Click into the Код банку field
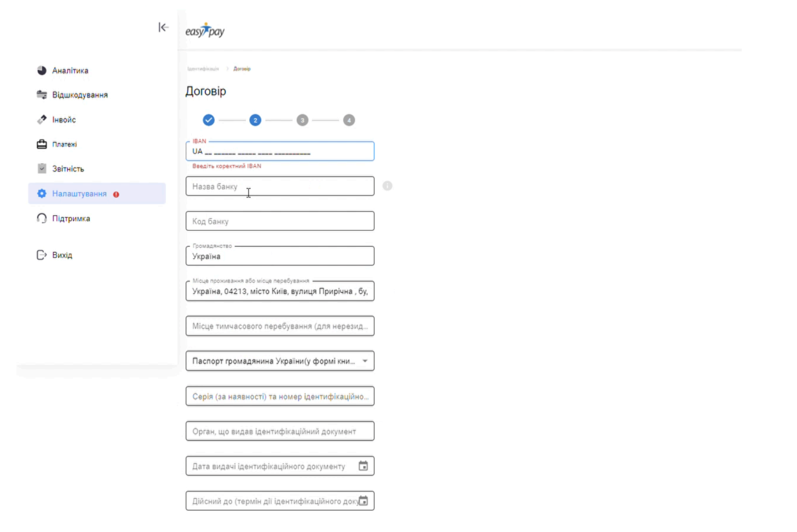 pos(280,221)
